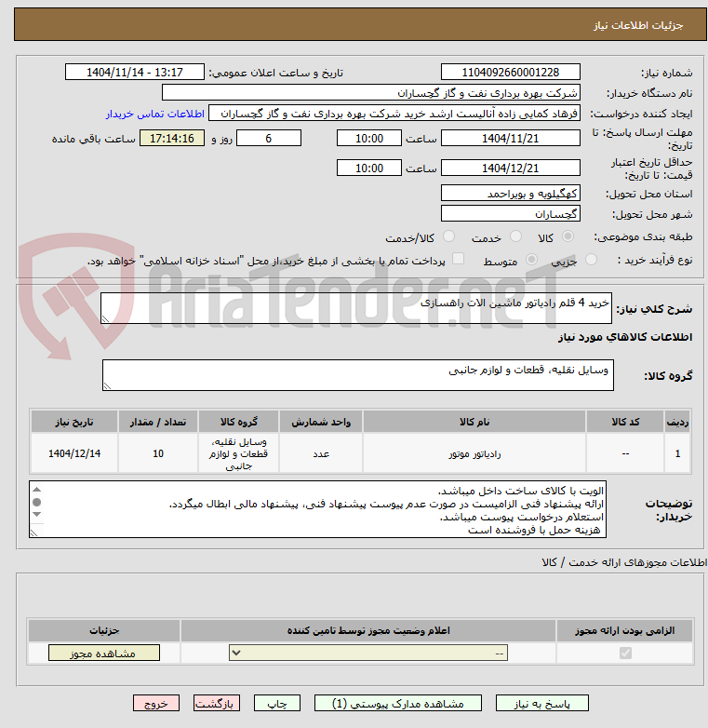The image size is (708, 728).
Task: Click the نام دستگاه خریدار field
Action: (370, 93)
